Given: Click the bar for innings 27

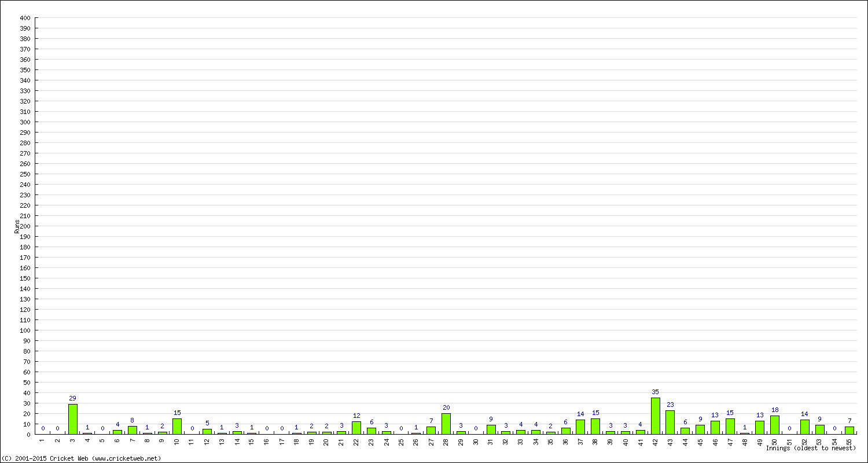Looking at the screenshot, I should (431, 431).
